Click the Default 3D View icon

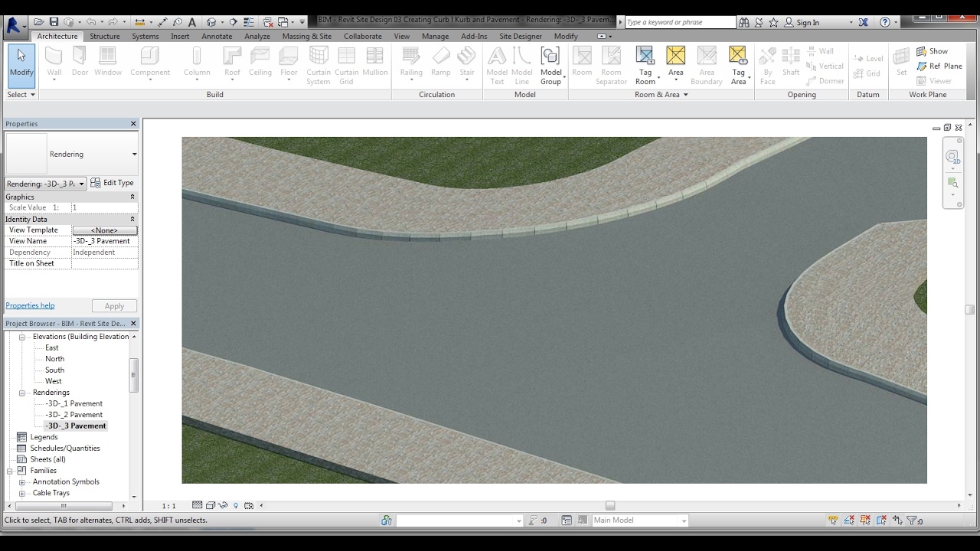click(x=211, y=22)
